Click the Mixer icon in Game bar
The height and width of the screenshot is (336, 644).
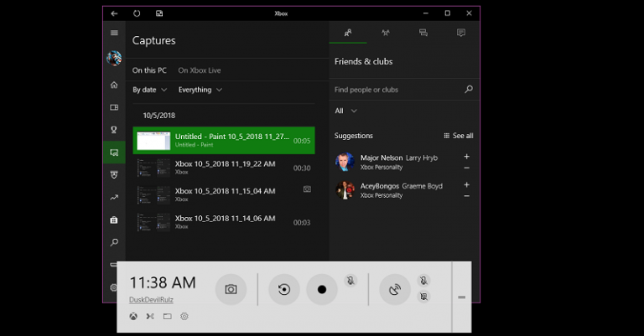click(x=150, y=316)
